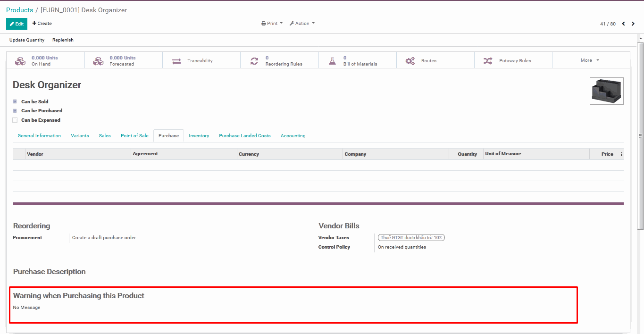Go to next record arrow

(x=633, y=24)
